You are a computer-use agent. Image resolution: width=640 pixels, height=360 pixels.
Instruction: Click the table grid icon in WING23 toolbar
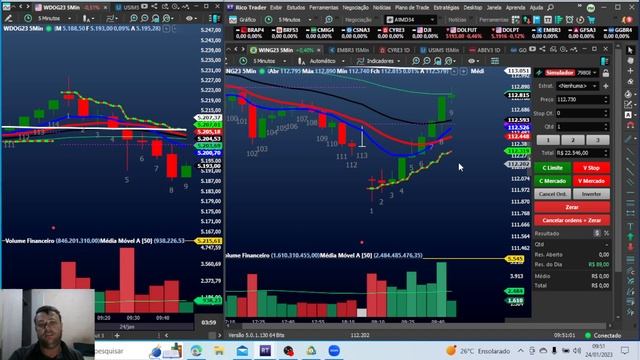tap(495, 61)
